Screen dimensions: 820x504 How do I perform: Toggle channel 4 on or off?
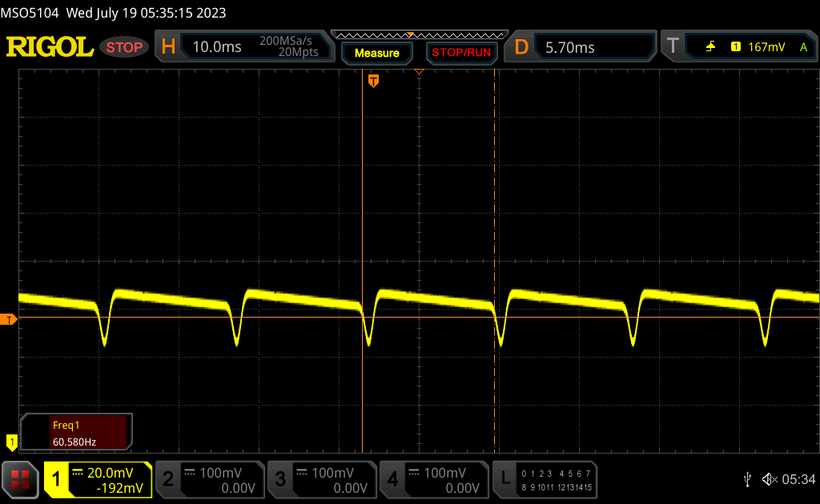pyautogui.click(x=392, y=479)
